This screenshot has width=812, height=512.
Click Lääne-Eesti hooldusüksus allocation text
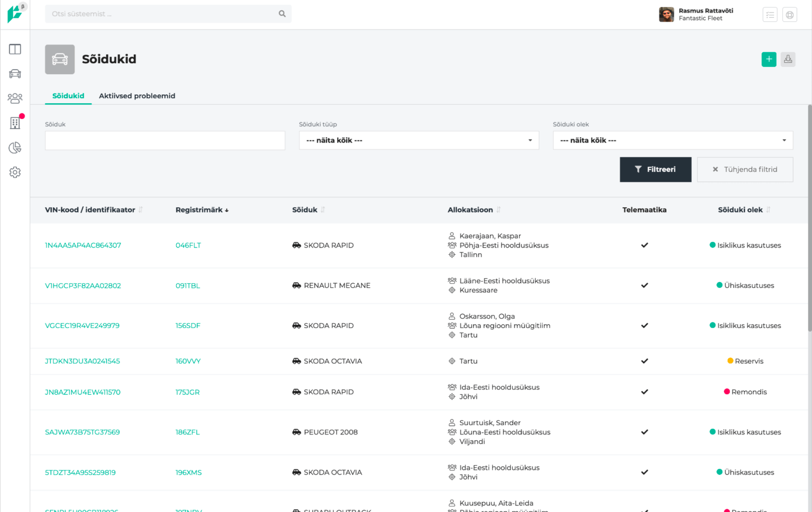tap(505, 281)
